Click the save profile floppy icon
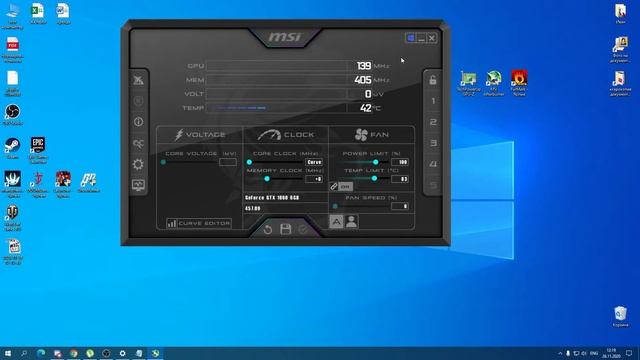The width and height of the screenshot is (640, 360). pyautogui.click(x=286, y=229)
